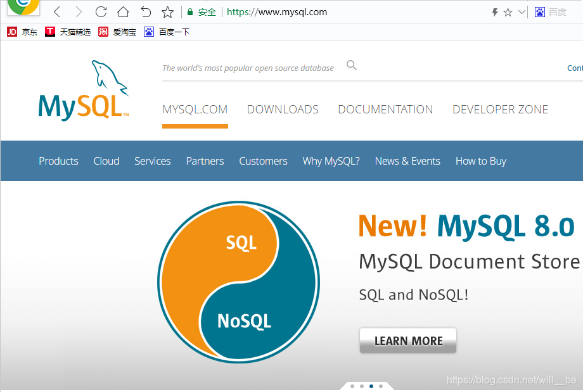The image size is (583, 392).
Task: Open the 百度一下 bookmark
Action: (167, 32)
